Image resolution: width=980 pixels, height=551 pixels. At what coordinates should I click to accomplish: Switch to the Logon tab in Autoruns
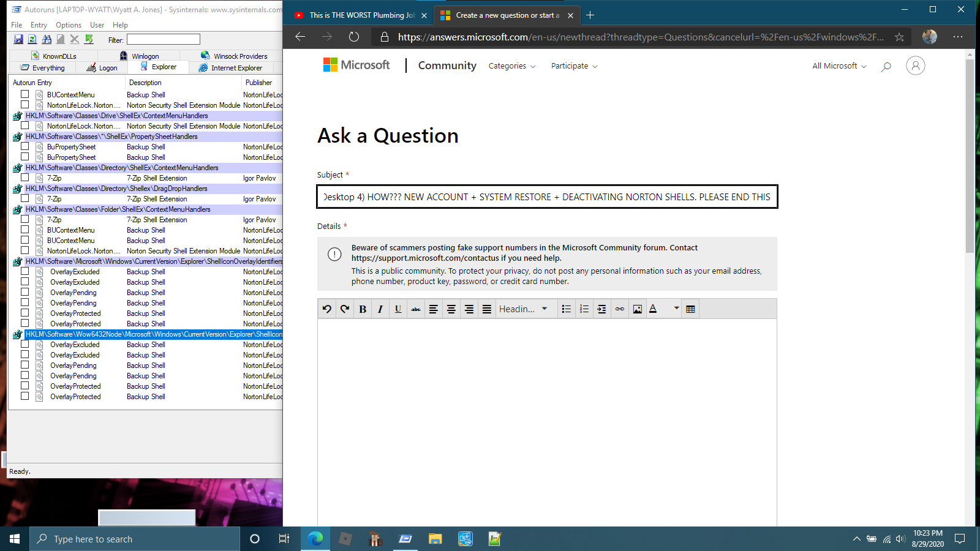pos(102,68)
